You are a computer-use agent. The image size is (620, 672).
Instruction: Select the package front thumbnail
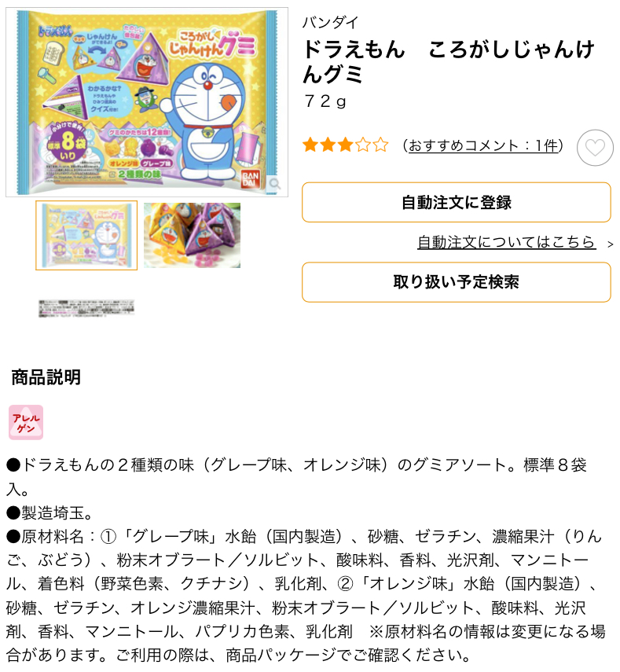[x=86, y=235]
